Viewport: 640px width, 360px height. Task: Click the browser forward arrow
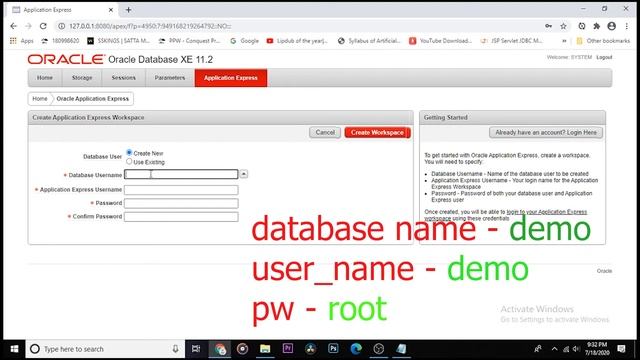pos(28,26)
